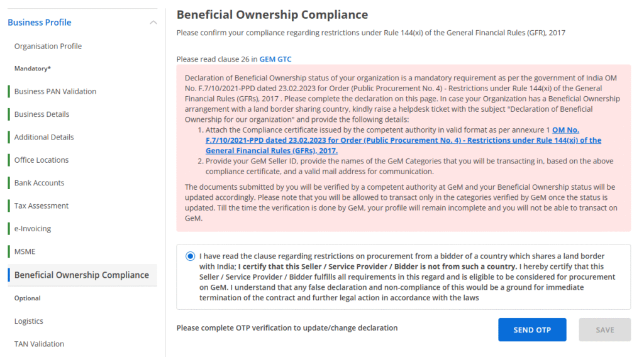Go to TAN Validation

39,344
